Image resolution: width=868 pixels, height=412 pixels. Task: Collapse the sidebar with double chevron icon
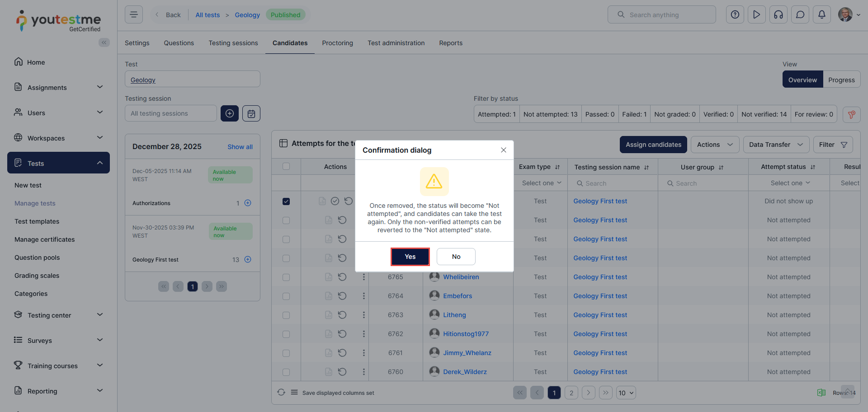click(x=104, y=42)
